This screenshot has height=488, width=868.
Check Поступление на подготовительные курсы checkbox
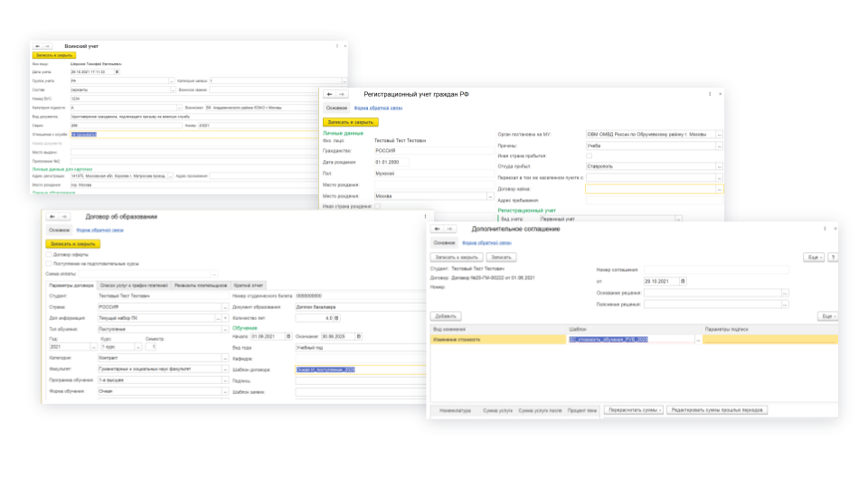click(49, 264)
